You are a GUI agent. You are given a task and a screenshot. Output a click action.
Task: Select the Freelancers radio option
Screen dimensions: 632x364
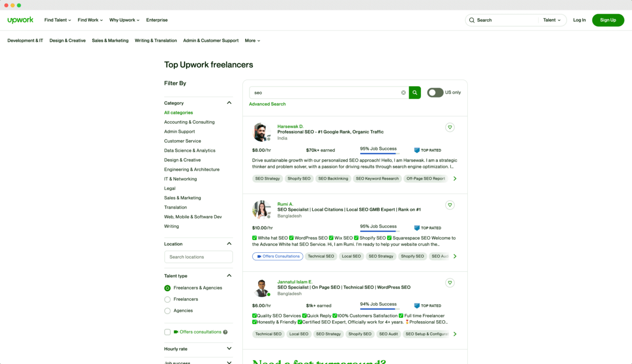167,299
